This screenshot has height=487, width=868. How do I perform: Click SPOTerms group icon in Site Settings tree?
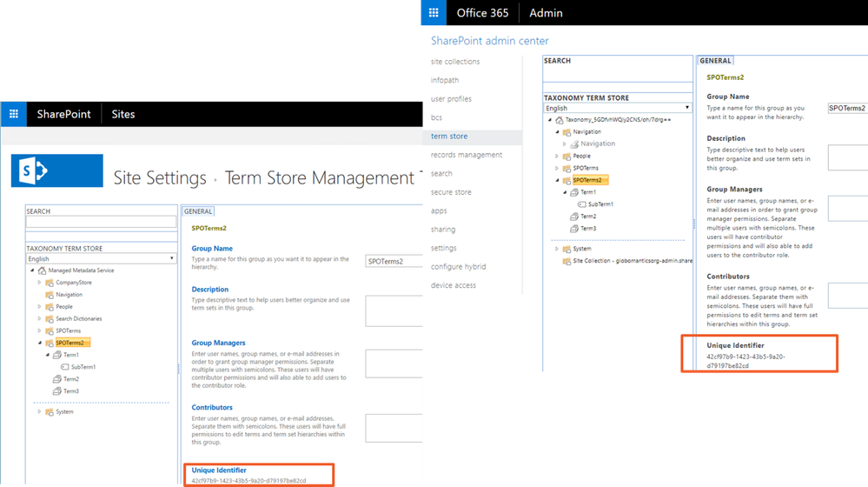tap(50, 330)
